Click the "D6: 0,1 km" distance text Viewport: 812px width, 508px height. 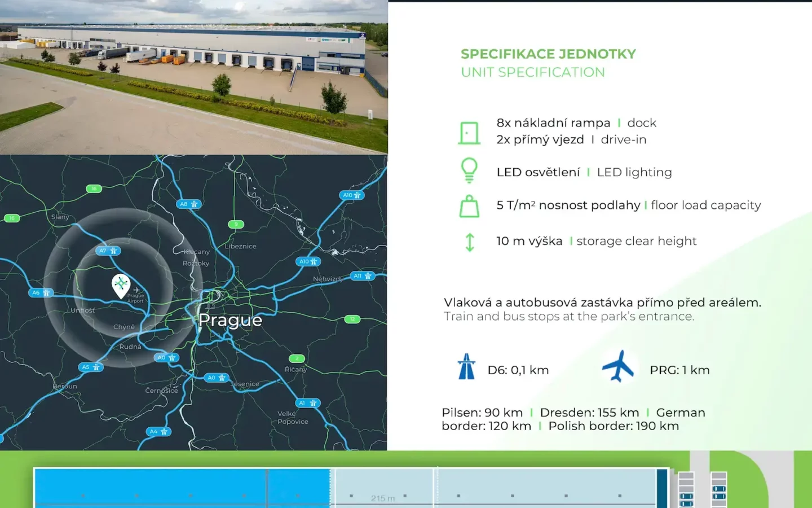point(518,370)
